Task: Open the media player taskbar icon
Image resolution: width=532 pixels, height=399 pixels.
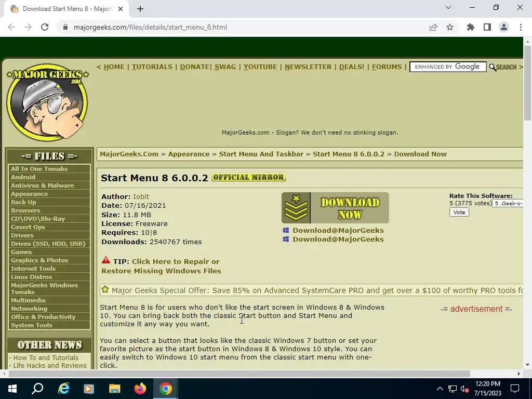Action: click(89, 389)
